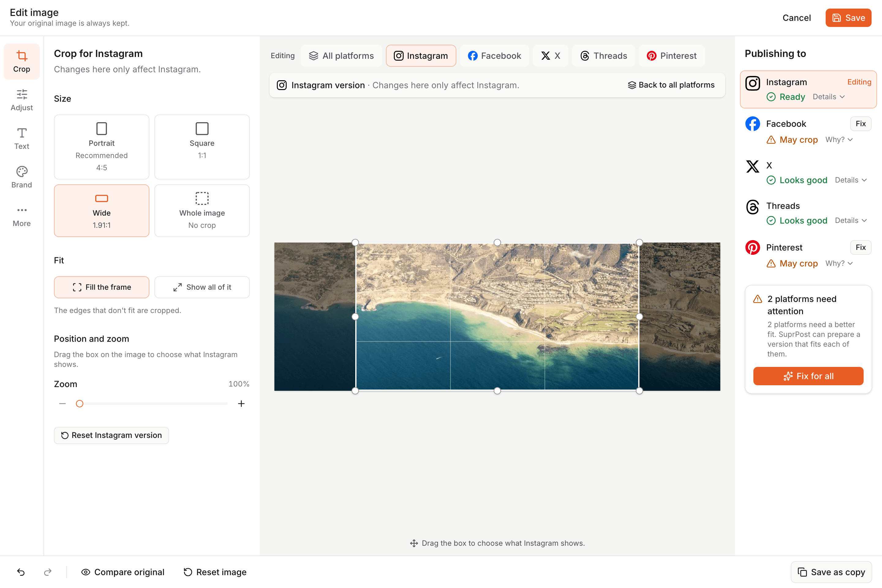Viewport: 882px width, 588px height.
Task: Click Facebook logo in Publishing to list
Action: [752, 124]
